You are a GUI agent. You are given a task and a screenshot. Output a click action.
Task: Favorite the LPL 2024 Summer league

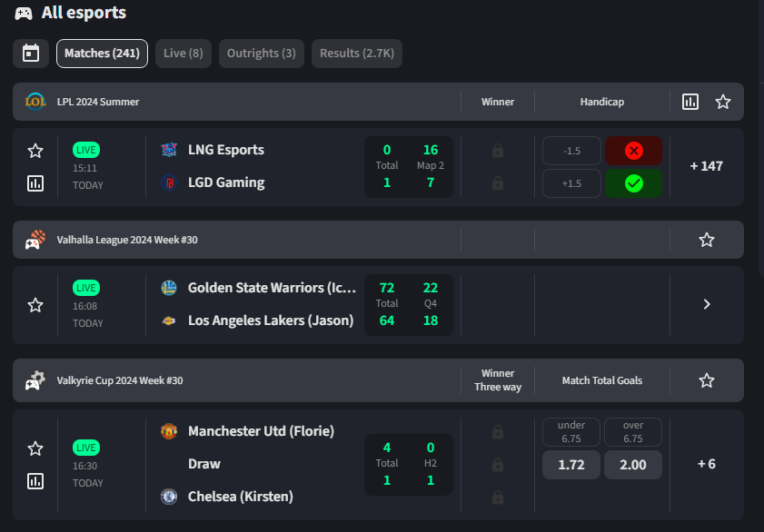tap(723, 102)
